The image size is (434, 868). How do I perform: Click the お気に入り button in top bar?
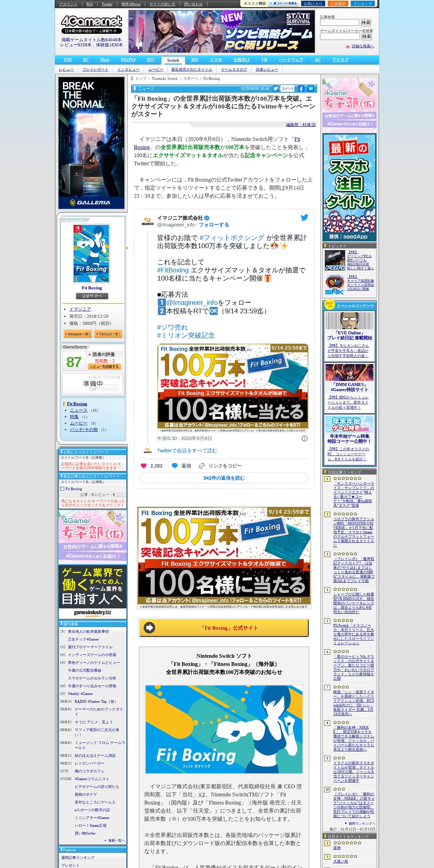coord(313,3)
